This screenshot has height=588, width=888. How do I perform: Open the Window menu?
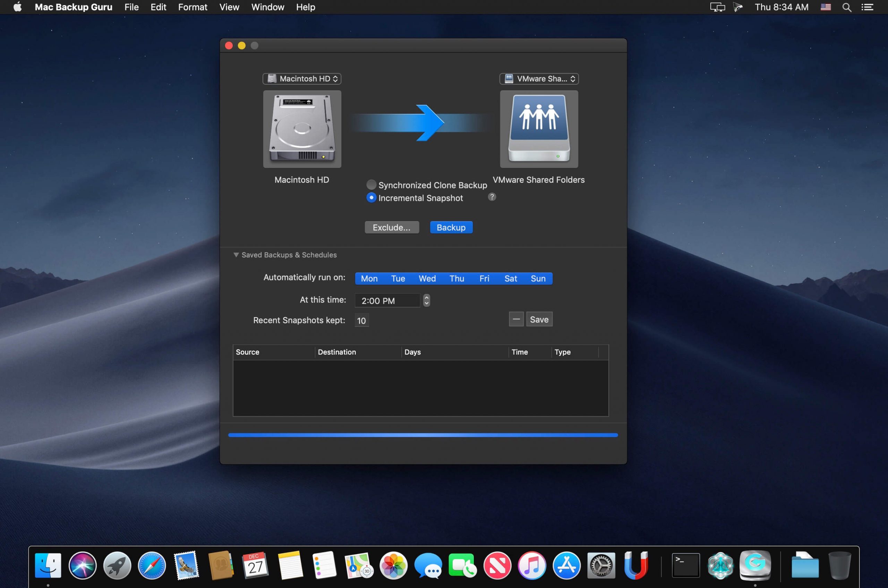[267, 7]
